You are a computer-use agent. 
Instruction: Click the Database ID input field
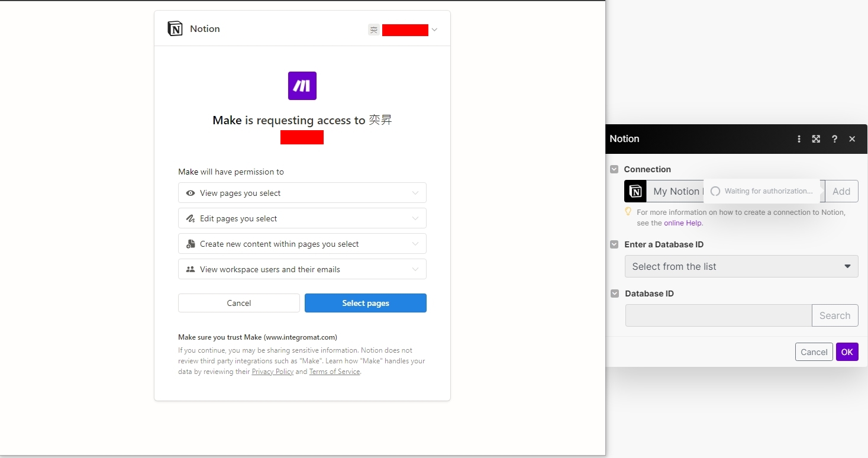718,315
